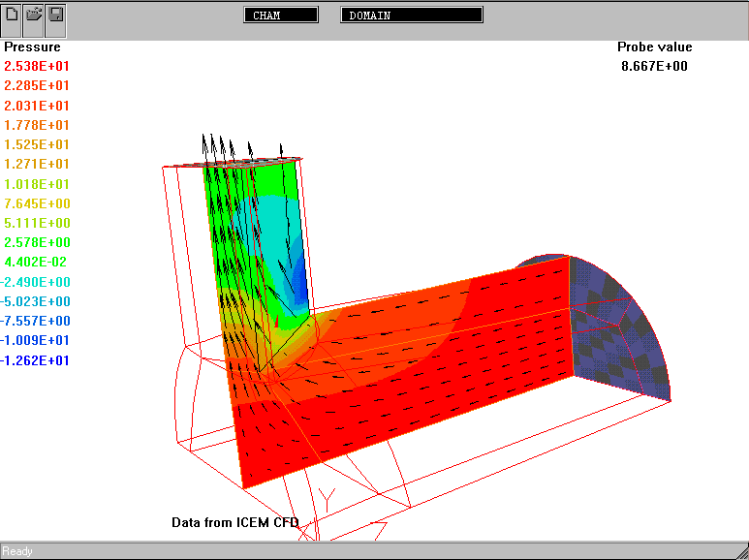This screenshot has width=749, height=560.
Task: Select the maximum legend value 2.538E+01
Action: (x=37, y=67)
